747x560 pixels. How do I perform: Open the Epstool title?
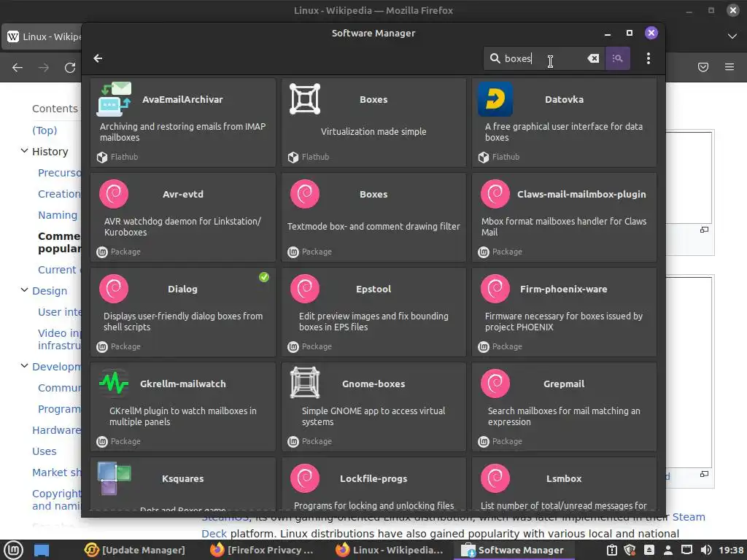[x=373, y=289]
